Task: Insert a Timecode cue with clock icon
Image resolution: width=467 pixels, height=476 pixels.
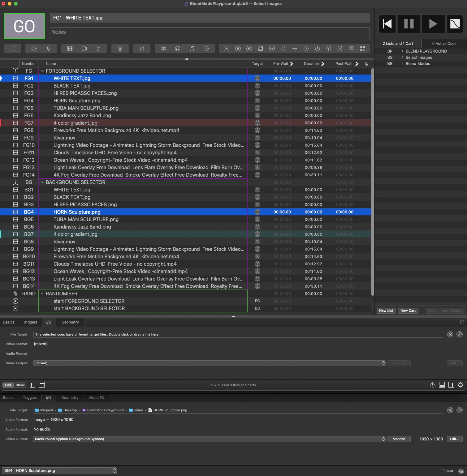Action: click(206, 49)
